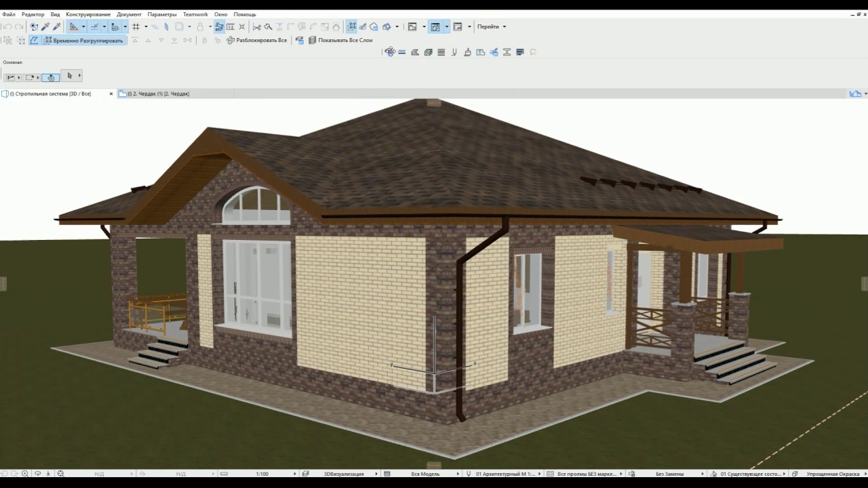Click the speech bubble icon at toolbar end
This screenshot has height=488, width=868.
pyautogui.click(x=533, y=52)
